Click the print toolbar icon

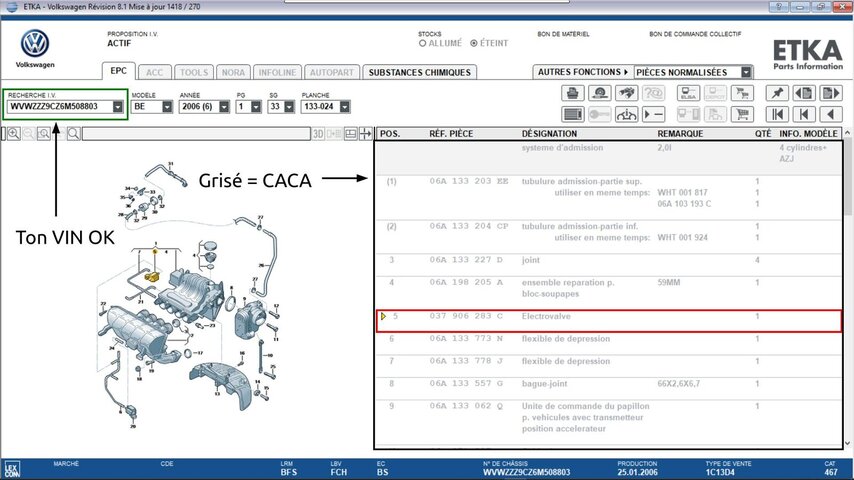[x=572, y=93]
